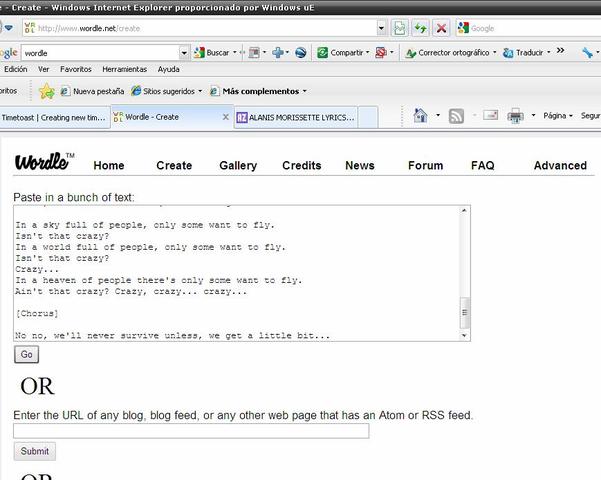Screen dimensions: 601x480
Task: Click the page thumbnail icon in Google toolbar
Action: coord(254,53)
